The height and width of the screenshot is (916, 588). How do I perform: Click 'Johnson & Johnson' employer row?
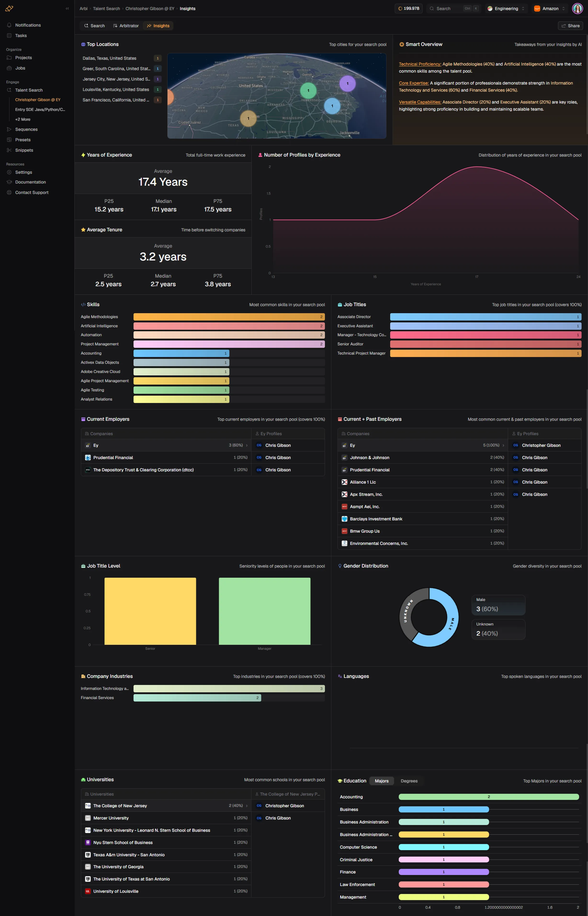pyautogui.click(x=423, y=457)
